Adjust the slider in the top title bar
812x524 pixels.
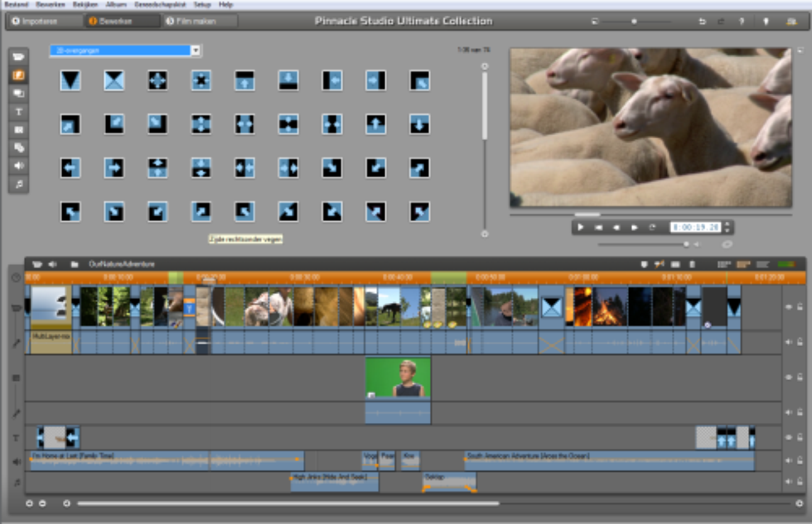(x=635, y=22)
